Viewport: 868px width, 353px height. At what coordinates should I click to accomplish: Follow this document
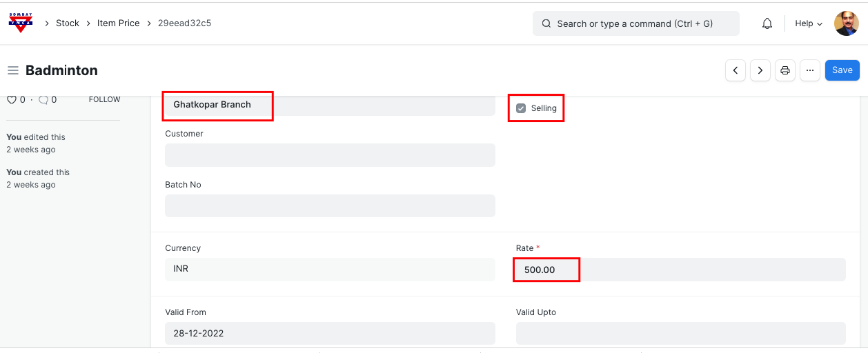pos(104,100)
